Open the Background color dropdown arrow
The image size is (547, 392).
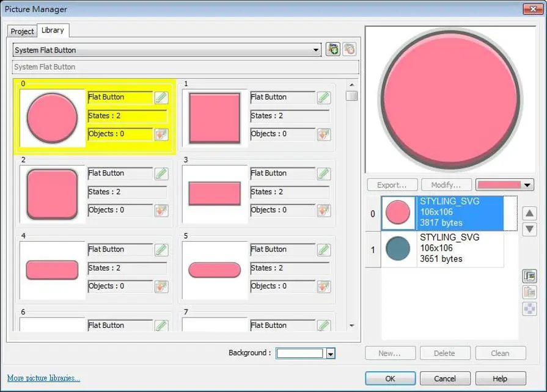tap(331, 354)
